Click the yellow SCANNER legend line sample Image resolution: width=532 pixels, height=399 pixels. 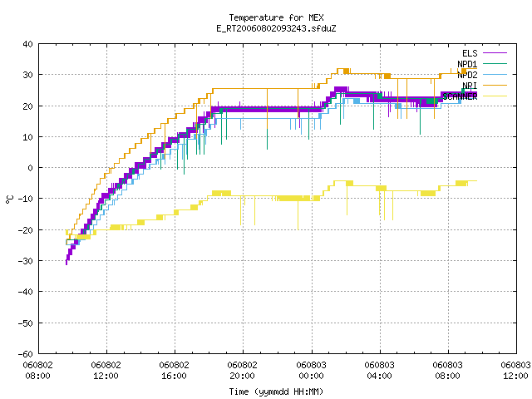click(495, 96)
